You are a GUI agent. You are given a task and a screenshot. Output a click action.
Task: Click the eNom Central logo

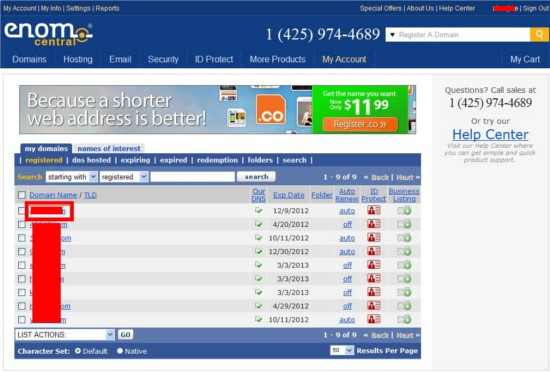point(48,34)
